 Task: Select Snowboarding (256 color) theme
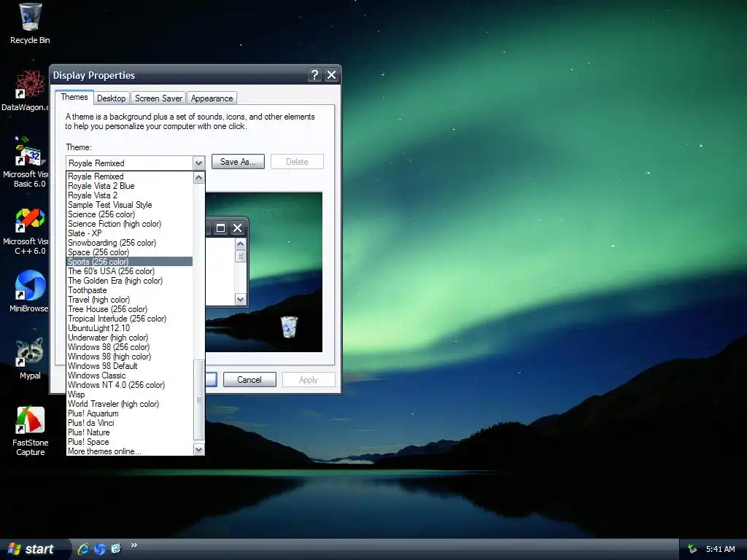(130, 243)
